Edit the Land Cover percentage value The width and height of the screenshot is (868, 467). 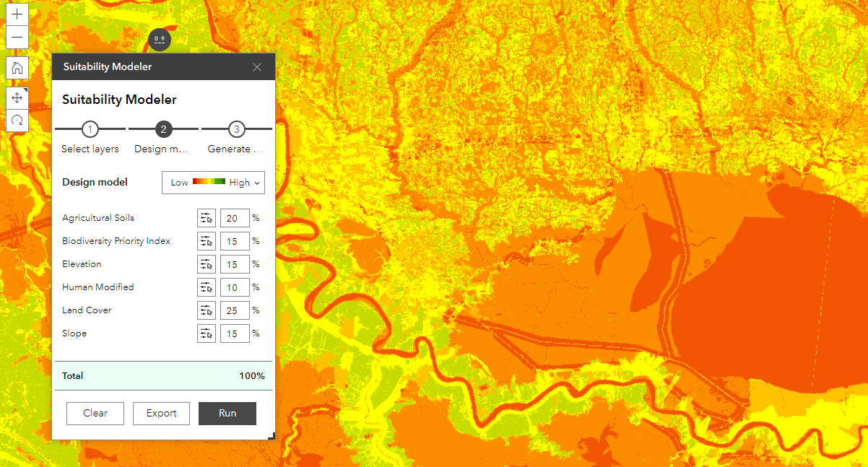coord(235,310)
